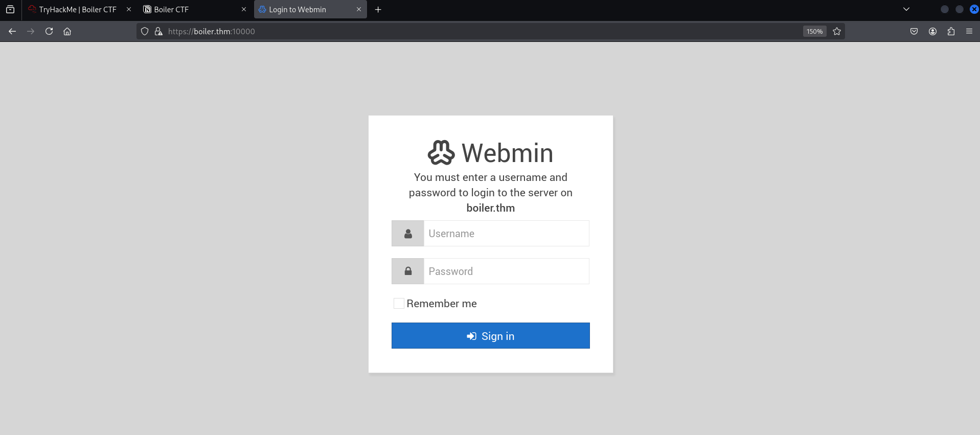Click the Webmin logo icon

441,152
